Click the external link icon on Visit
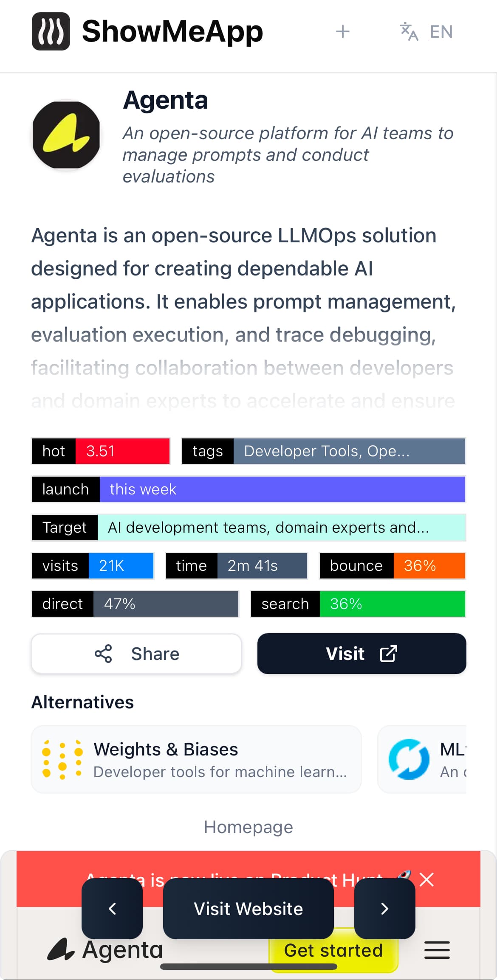The width and height of the screenshot is (497, 980). [389, 654]
